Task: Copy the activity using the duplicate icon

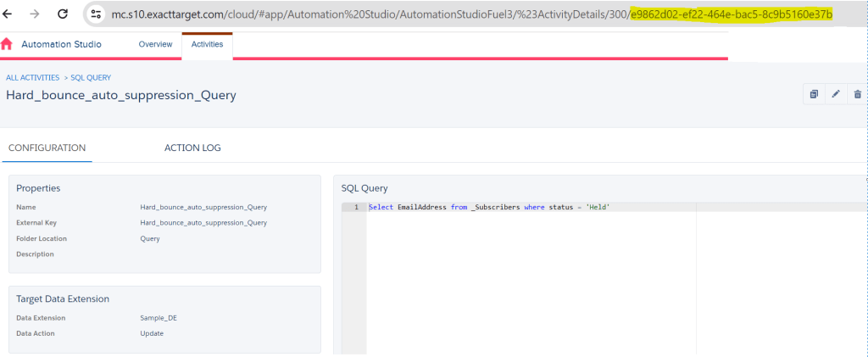Action: click(814, 94)
